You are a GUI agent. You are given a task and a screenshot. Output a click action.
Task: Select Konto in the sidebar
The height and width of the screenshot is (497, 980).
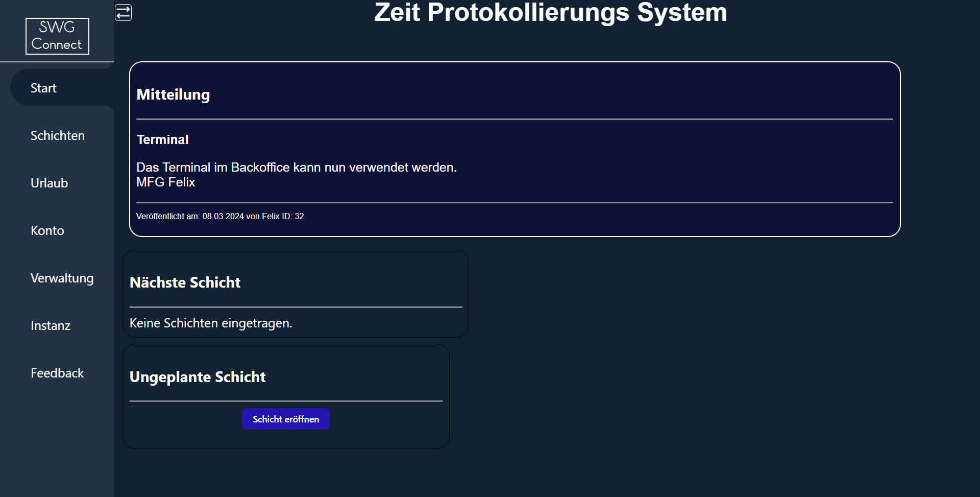pos(47,230)
